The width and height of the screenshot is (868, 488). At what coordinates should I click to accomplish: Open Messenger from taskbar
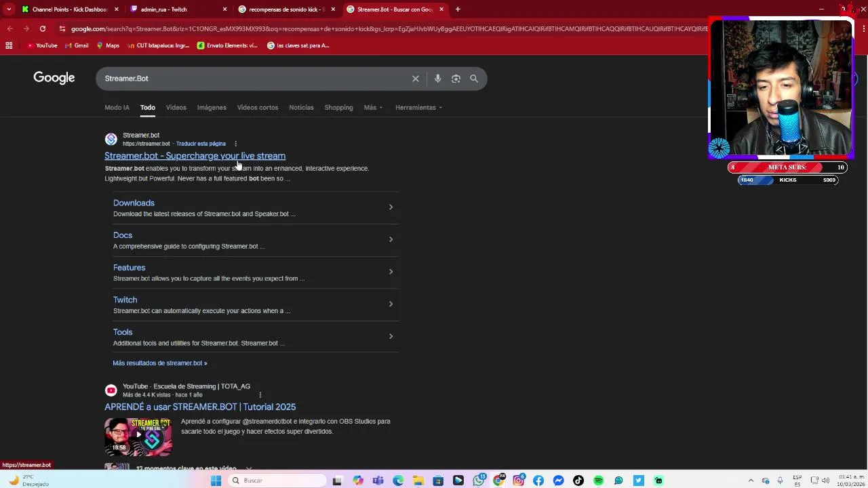point(558,481)
